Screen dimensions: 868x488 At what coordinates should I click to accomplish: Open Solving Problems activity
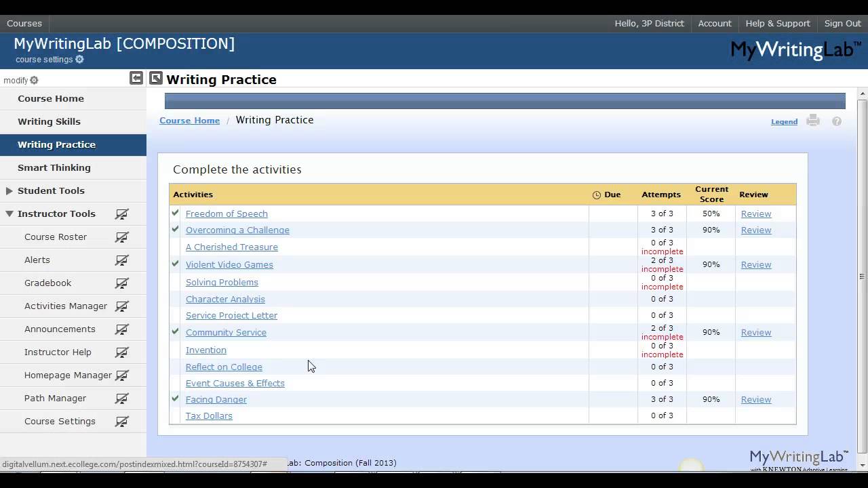click(x=222, y=282)
